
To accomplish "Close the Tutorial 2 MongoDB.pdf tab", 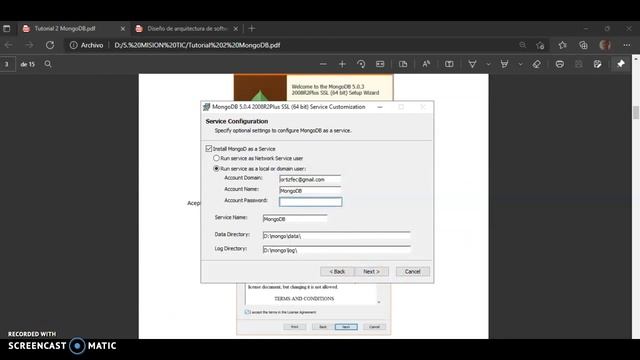I will (x=123, y=29).
